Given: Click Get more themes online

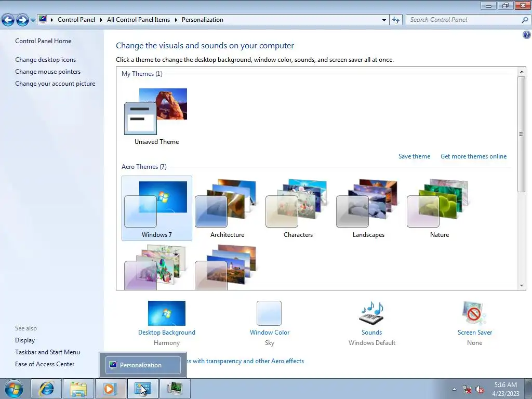Looking at the screenshot, I should point(473,156).
